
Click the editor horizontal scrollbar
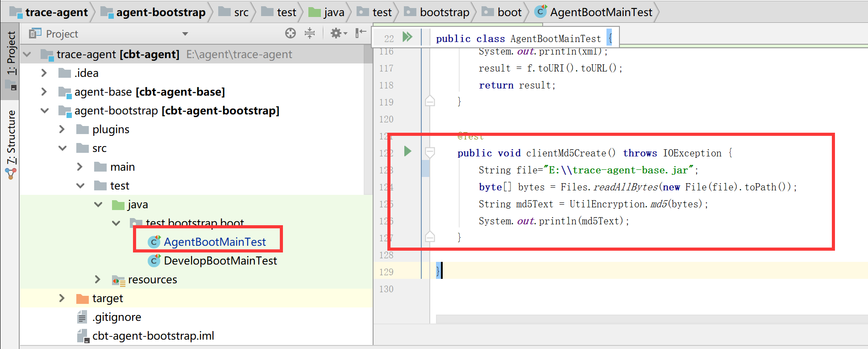click(x=652, y=319)
